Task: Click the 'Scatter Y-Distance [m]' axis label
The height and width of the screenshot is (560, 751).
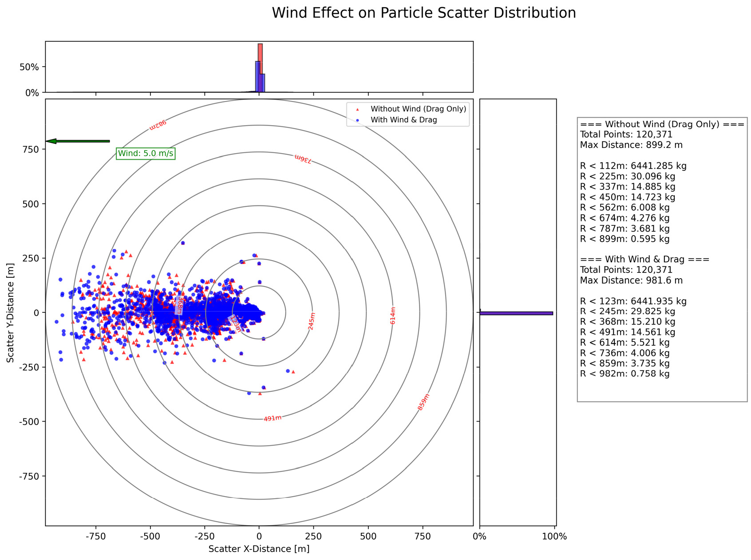Action: (x=10, y=312)
